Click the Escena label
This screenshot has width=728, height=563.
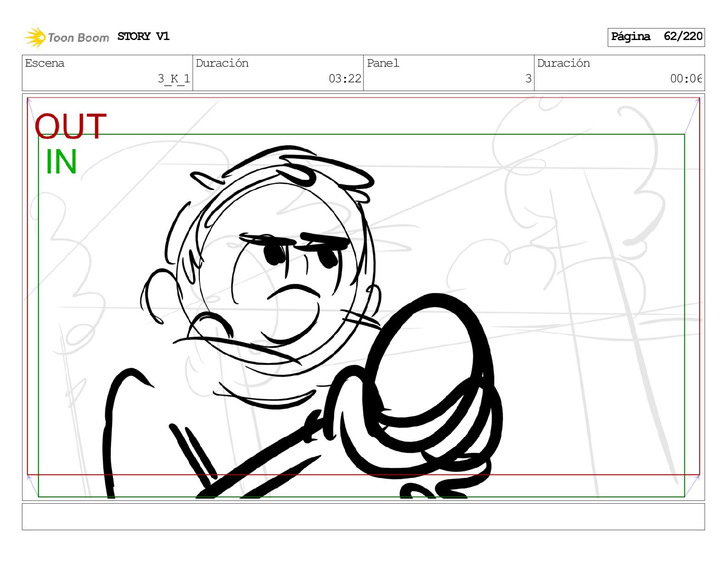(45, 63)
